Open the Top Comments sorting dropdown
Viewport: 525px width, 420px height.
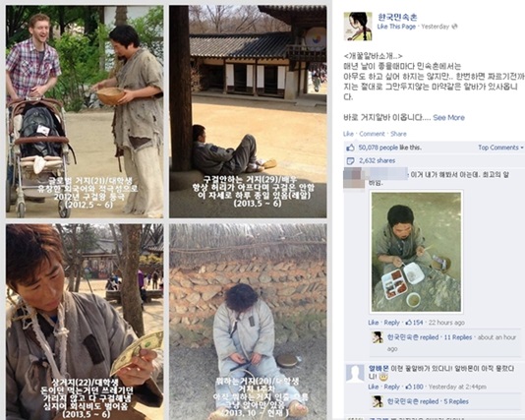(x=500, y=148)
